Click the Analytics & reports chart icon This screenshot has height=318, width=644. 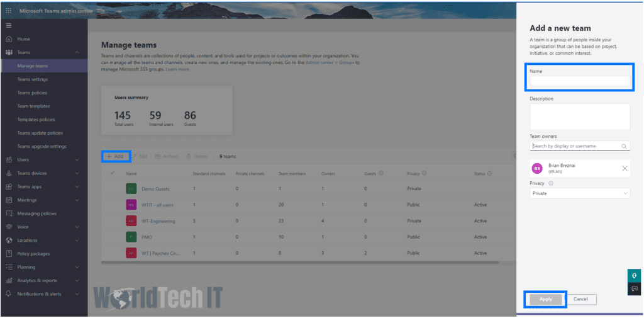click(x=9, y=281)
